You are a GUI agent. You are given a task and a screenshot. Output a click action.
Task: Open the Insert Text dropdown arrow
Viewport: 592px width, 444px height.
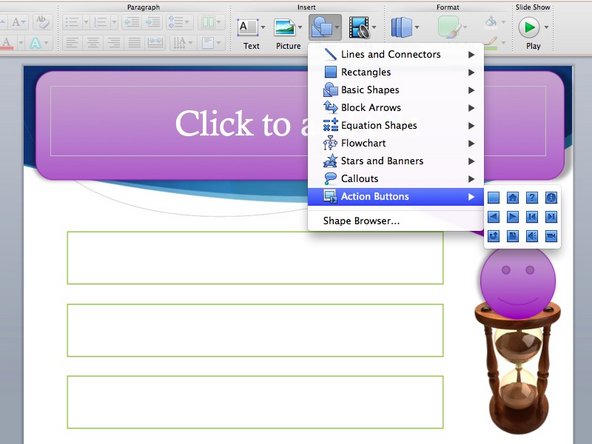click(263, 27)
